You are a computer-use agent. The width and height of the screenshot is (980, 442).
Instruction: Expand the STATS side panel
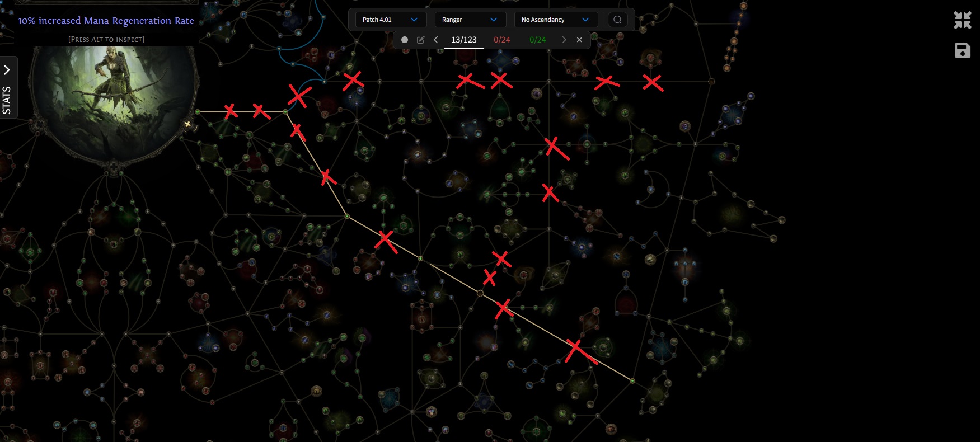(7, 87)
